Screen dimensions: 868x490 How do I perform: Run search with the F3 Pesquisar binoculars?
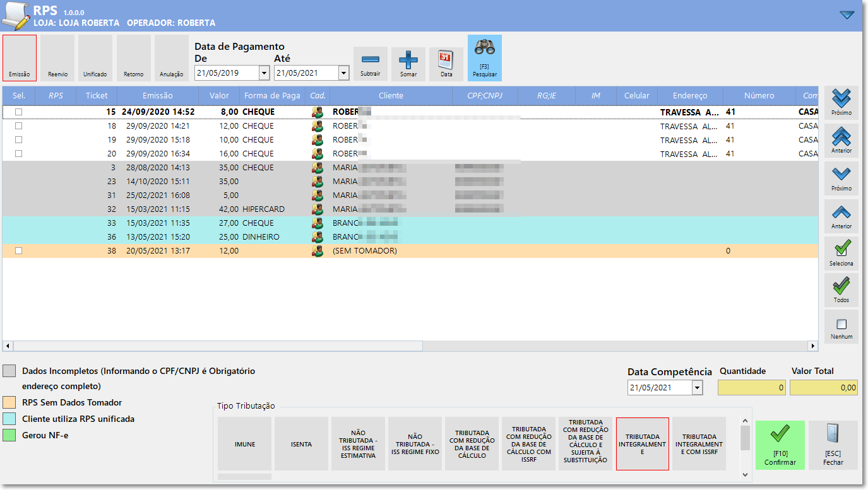tap(485, 58)
